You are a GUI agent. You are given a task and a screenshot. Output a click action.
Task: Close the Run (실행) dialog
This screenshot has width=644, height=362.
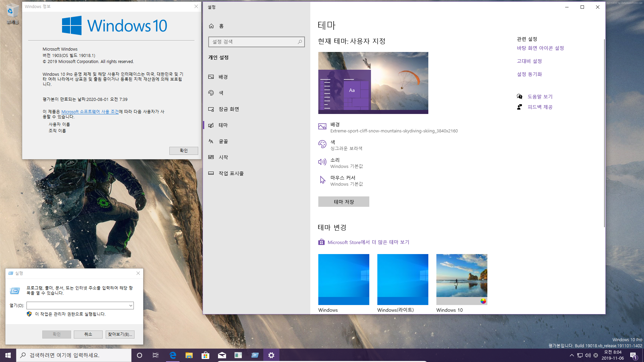click(138, 273)
